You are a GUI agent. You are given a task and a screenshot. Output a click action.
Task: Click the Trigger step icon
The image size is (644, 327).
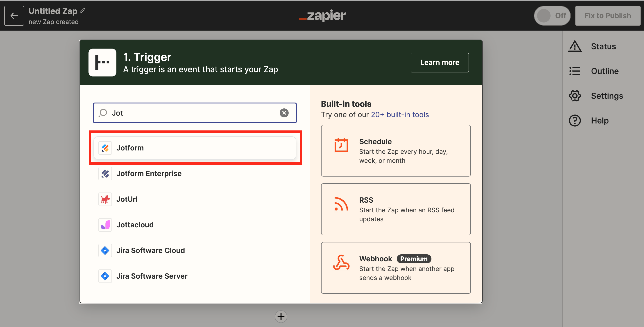point(102,62)
